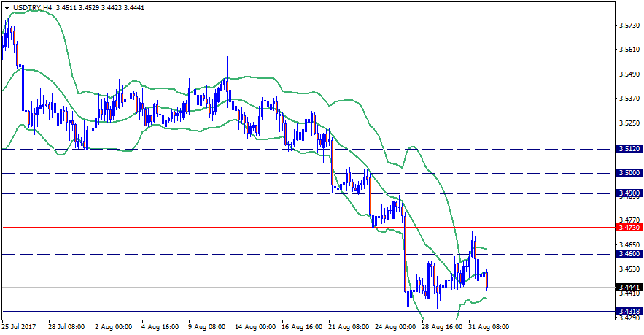The image size is (644, 335).
Task: Click the 9 Aug 08:00 time label
Action: tap(207, 328)
